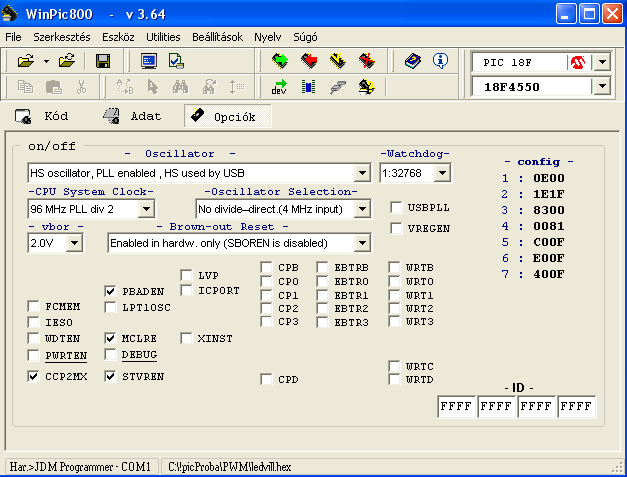Click the open file folder icon

(x=26, y=61)
